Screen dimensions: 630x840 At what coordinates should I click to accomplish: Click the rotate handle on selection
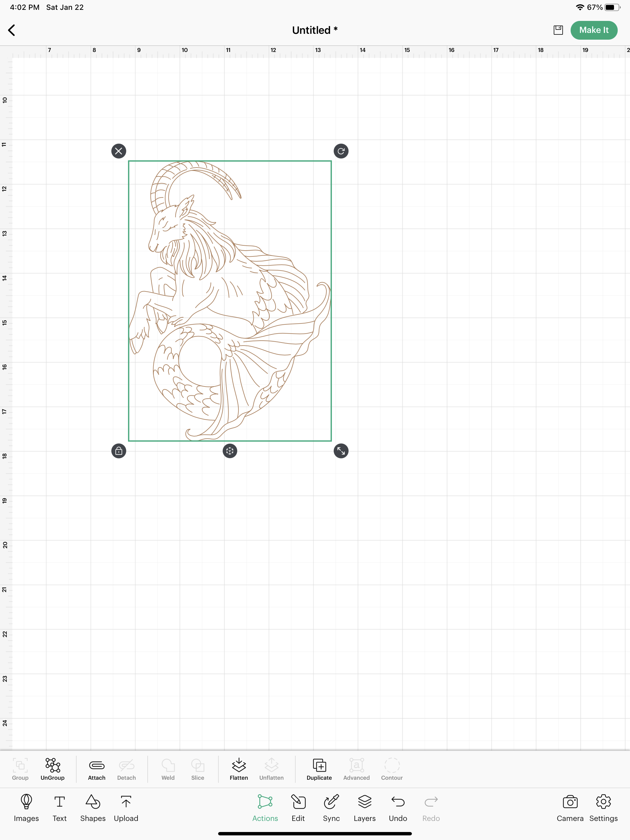click(x=341, y=151)
